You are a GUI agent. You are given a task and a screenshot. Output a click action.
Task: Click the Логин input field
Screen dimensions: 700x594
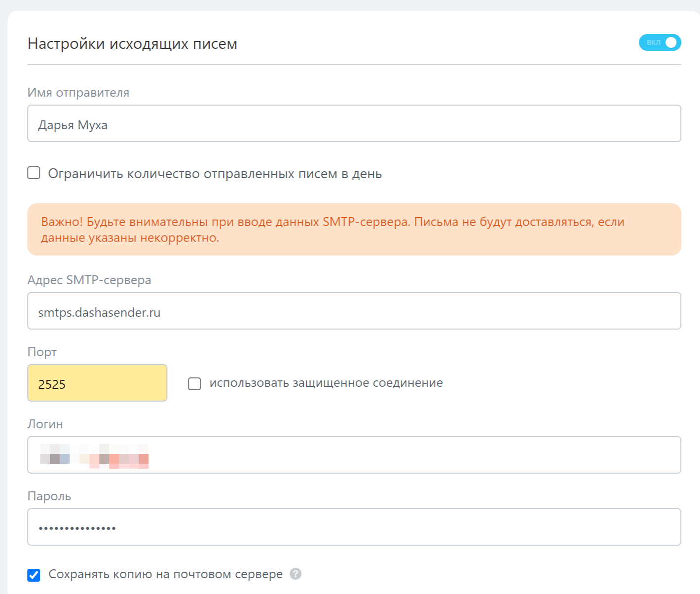coord(354,455)
